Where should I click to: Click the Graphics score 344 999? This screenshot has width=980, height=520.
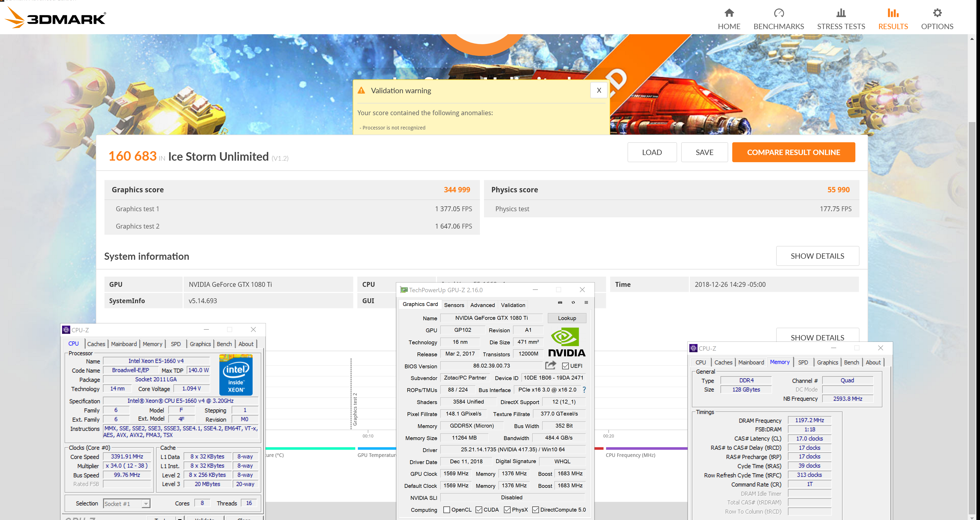pyautogui.click(x=457, y=190)
